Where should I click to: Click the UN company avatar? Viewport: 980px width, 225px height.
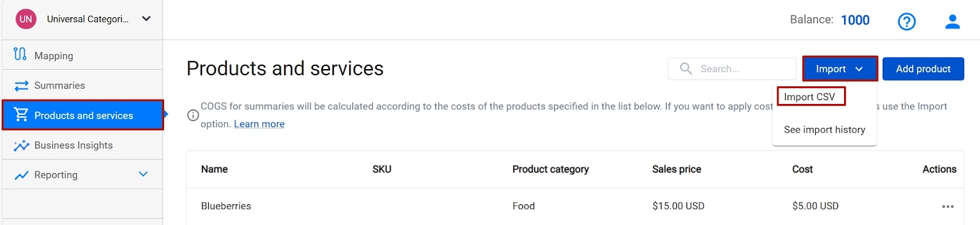click(26, 19)
